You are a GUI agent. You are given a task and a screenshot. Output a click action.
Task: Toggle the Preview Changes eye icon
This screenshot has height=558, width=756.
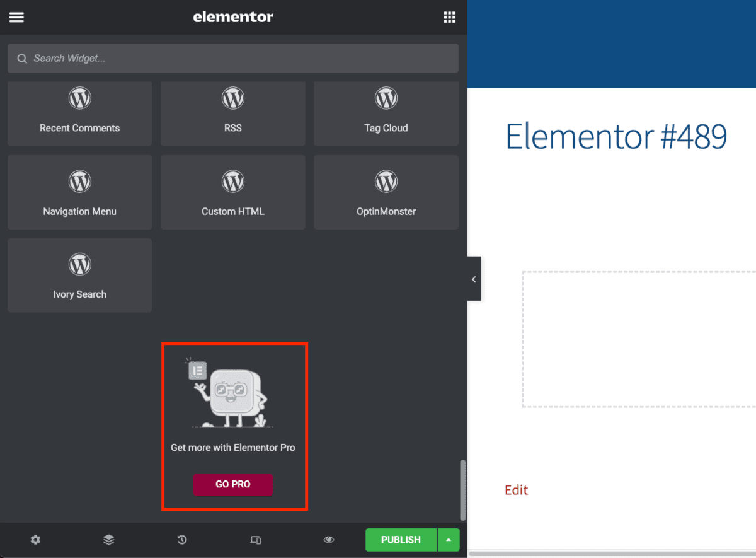click(329, 540)
